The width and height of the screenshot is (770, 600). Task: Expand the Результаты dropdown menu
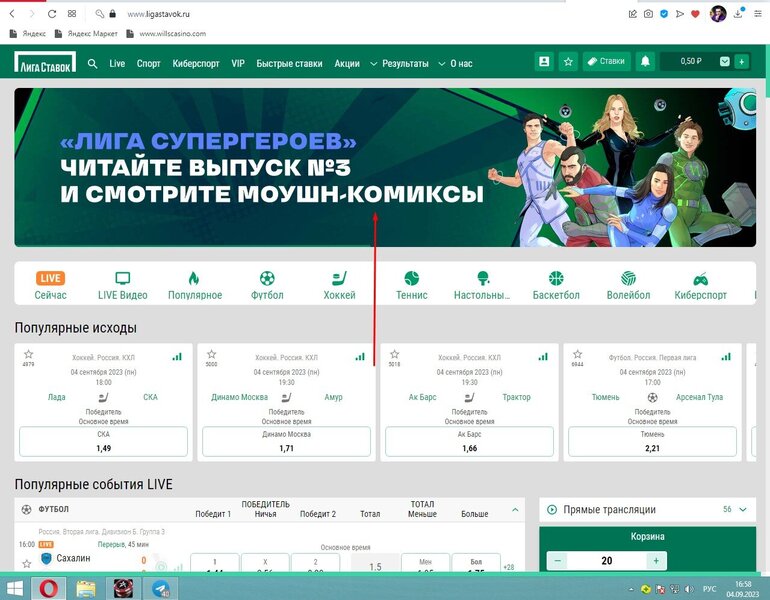[400, 63]
